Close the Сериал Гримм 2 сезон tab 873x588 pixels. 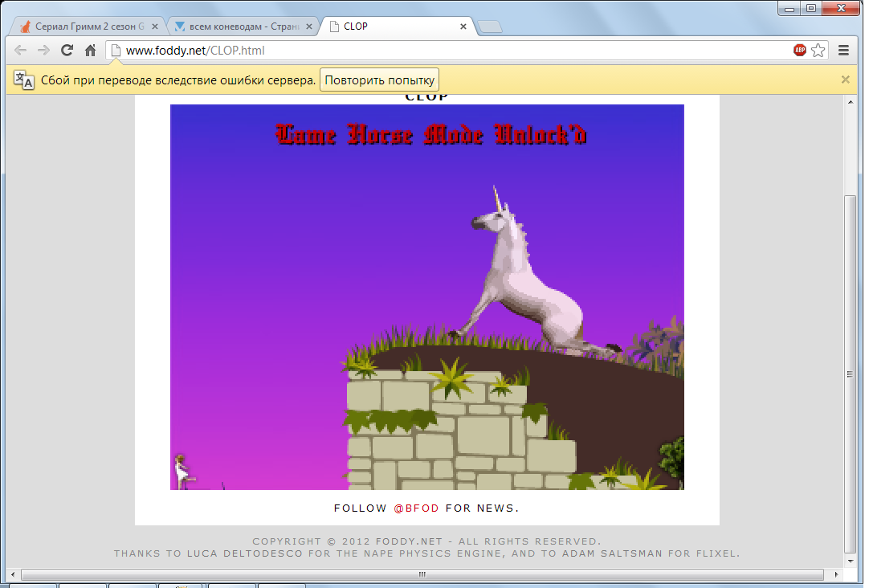pos(155,27)
